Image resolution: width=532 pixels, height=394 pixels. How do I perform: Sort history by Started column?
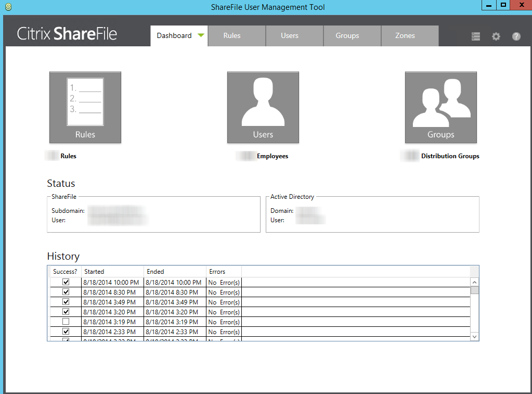[x=113, y=271]
